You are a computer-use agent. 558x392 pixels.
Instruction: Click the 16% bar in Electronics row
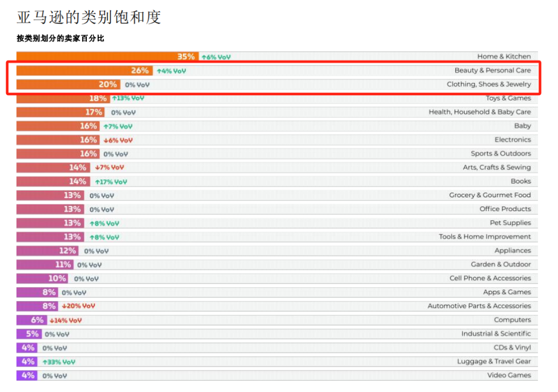[58, 140]
